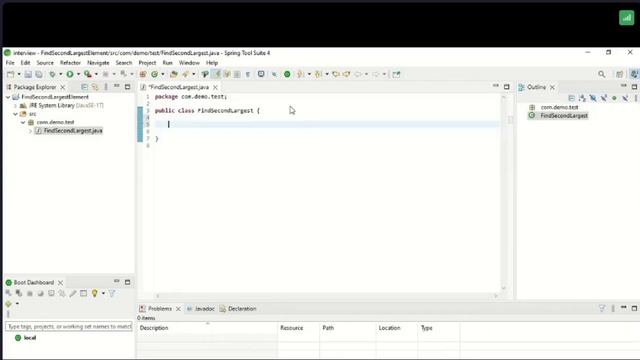640x360 pixels.
Task: Click the Open Console toolbar icon
Action: click(261, 74)
